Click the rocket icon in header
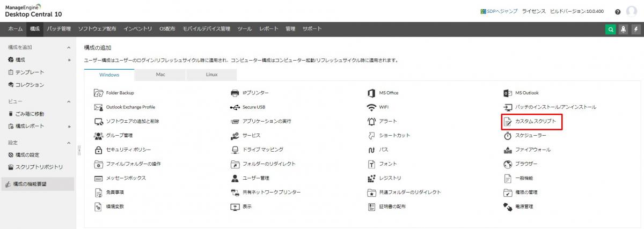Viewport: 644px width, 229px height. click(624, 29)
